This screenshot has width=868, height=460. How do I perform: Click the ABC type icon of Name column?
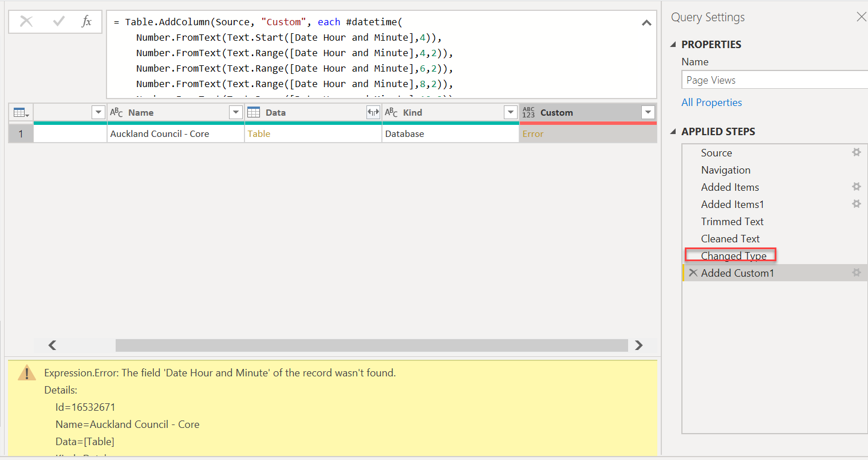(116, 112)
